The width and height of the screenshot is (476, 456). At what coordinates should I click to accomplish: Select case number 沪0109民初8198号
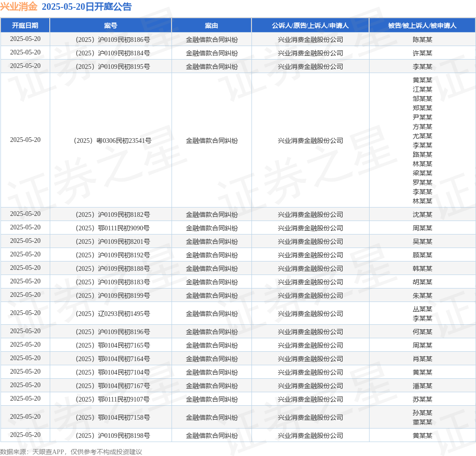(112, 436)
